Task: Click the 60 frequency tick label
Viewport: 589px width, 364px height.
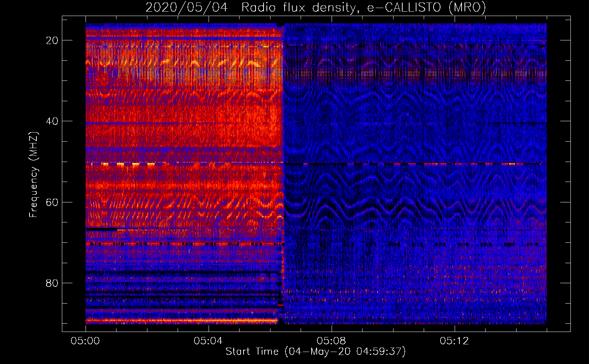Action: point(52,202)
